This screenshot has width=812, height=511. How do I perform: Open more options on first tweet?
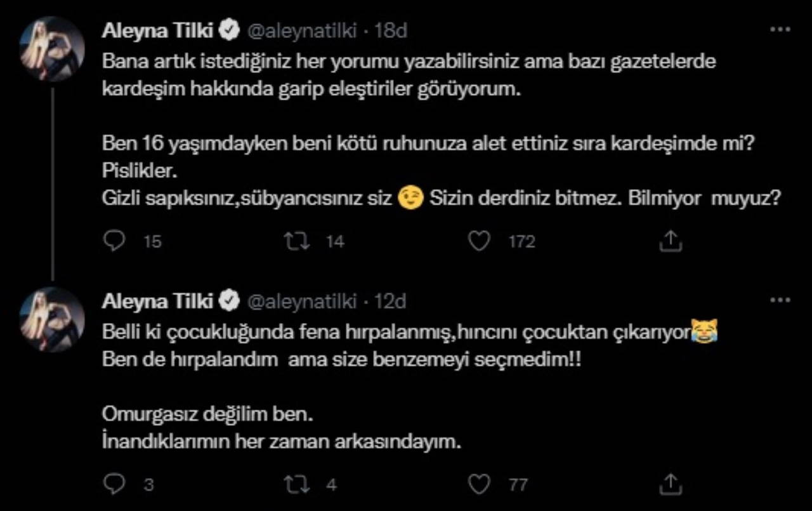(779, 30)
